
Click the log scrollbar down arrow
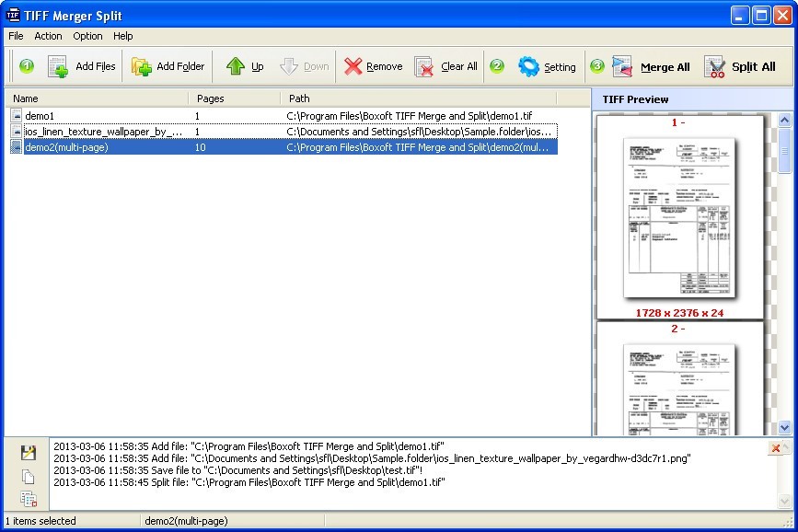point(785,502)
